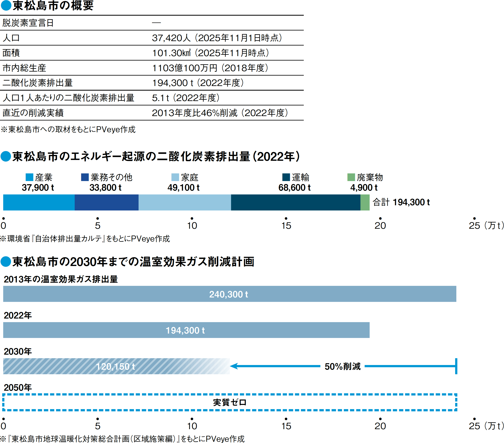Click the dark navy 運輸 bar segment

(x=295, y=202)
